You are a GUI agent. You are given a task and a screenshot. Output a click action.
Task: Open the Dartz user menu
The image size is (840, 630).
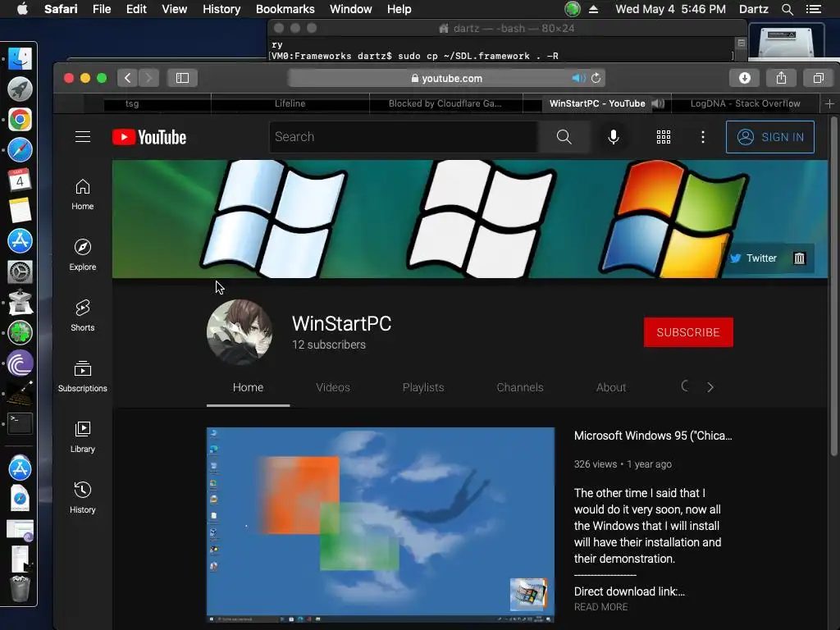coord(753,9)
